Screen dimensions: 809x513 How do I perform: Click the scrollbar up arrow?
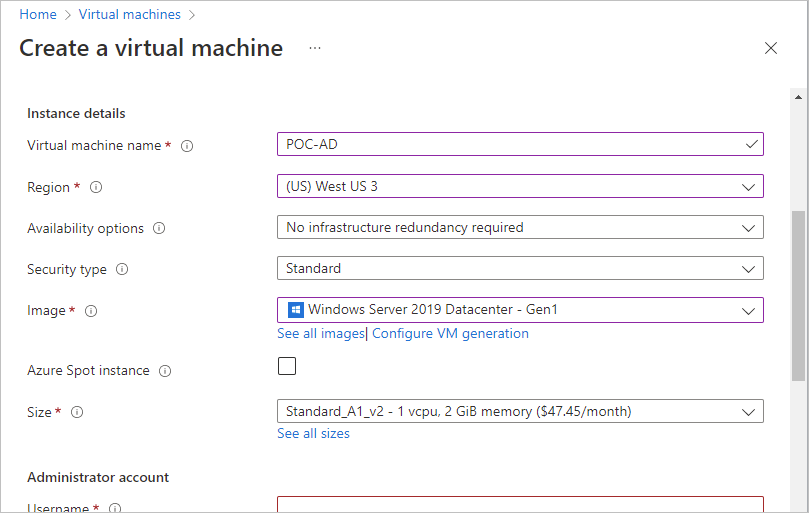tap(798, 97)
